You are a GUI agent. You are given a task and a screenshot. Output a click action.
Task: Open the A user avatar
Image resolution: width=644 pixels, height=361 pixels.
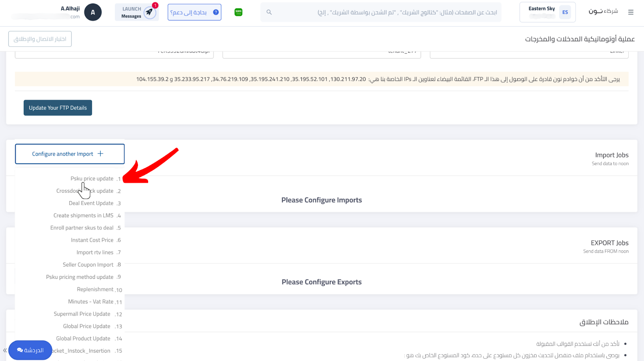click(x=93, y=12)
